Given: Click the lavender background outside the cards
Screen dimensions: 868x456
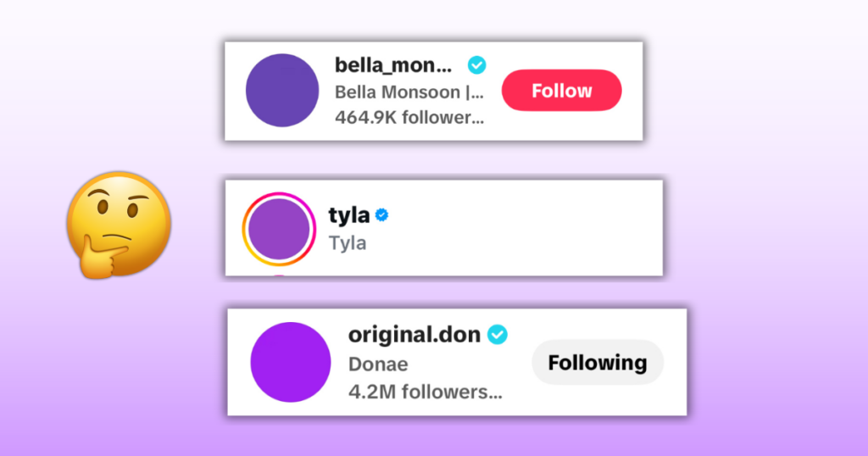Looking at the screenshot, I should 763,254.
